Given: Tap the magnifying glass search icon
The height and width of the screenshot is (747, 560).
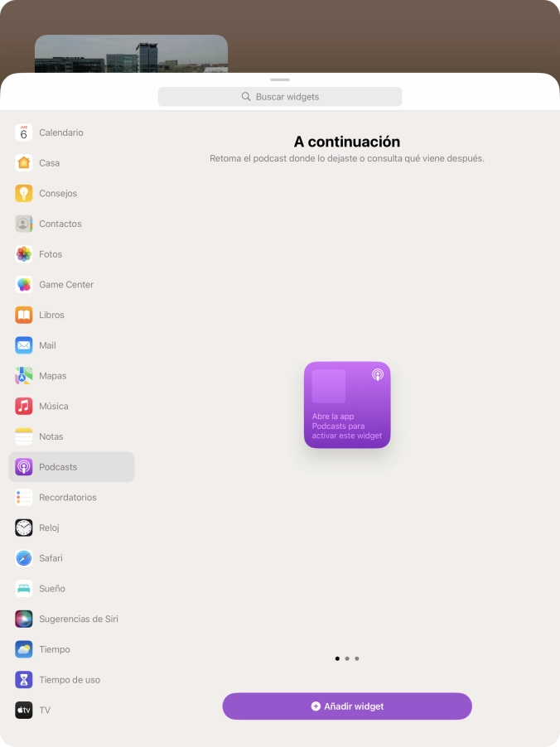Looking at the screenshot, I should (x=246, y=97).
